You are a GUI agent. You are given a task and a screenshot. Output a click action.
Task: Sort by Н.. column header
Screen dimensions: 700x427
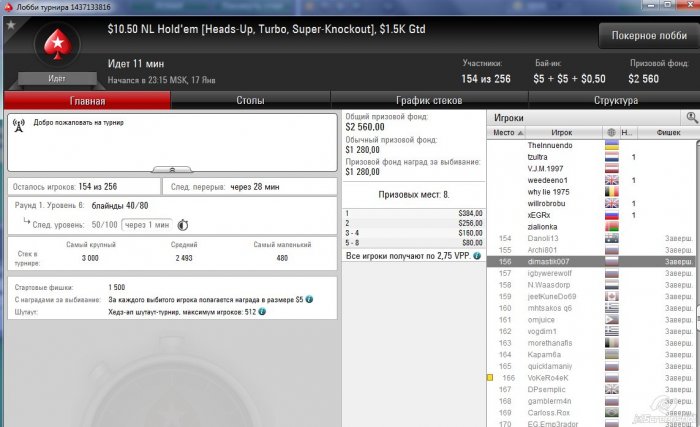629,132
